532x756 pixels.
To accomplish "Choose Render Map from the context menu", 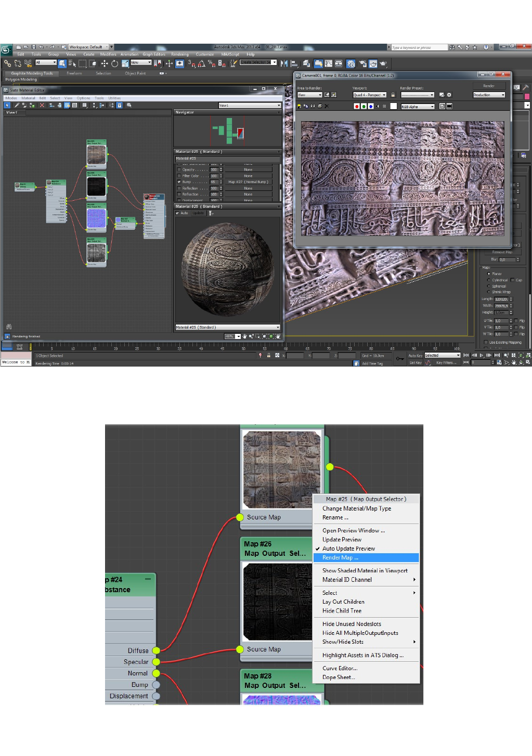I will (340, 557).
